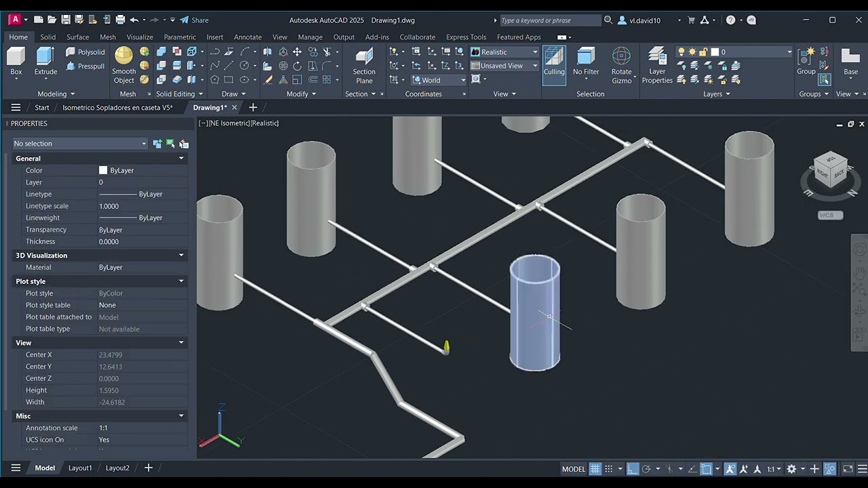The image size is (868, 488).
Task: Collapse the General properties section
Action: (x=181, y=159)
